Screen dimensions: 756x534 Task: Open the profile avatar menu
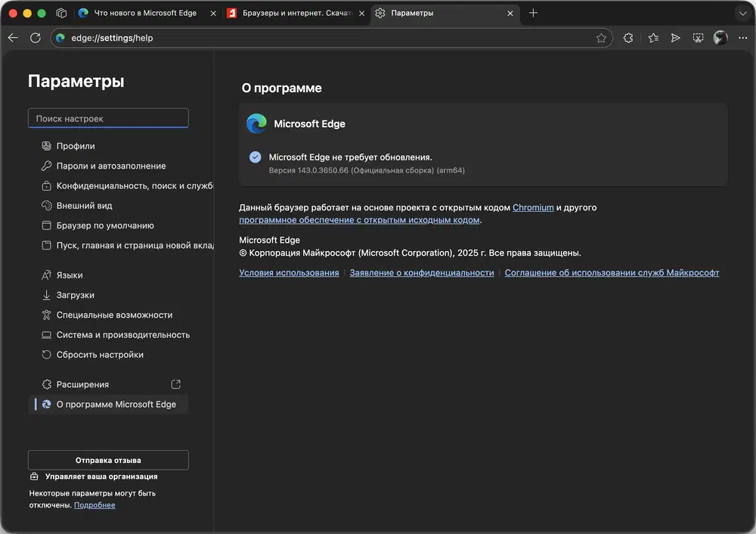pos(720,38)
